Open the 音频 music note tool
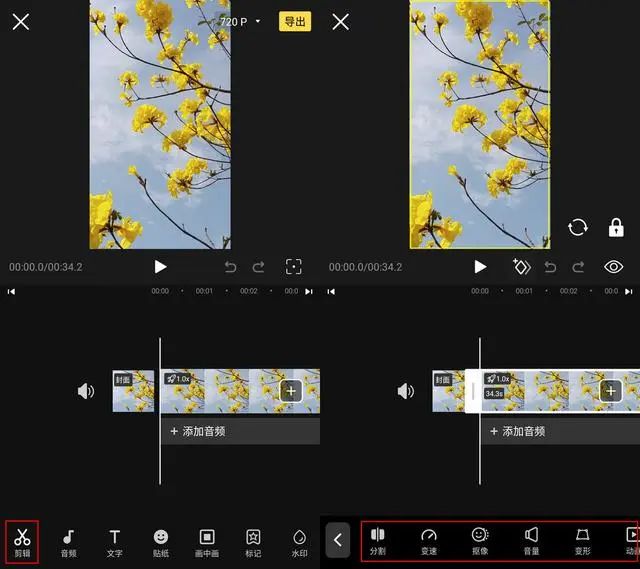640x569 pixels. click(69, 543)
